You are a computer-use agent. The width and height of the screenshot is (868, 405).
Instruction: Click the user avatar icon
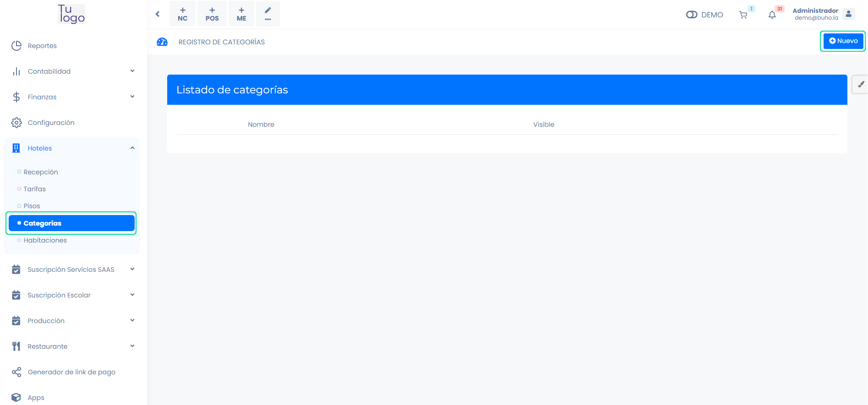pyautogui.click(x=848, y=14)
